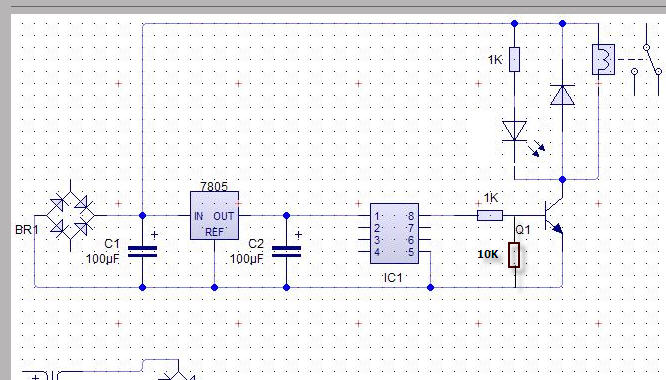Click the ground junction below pin 5
This screenshot has height=380, width=666.
(430, 287)
